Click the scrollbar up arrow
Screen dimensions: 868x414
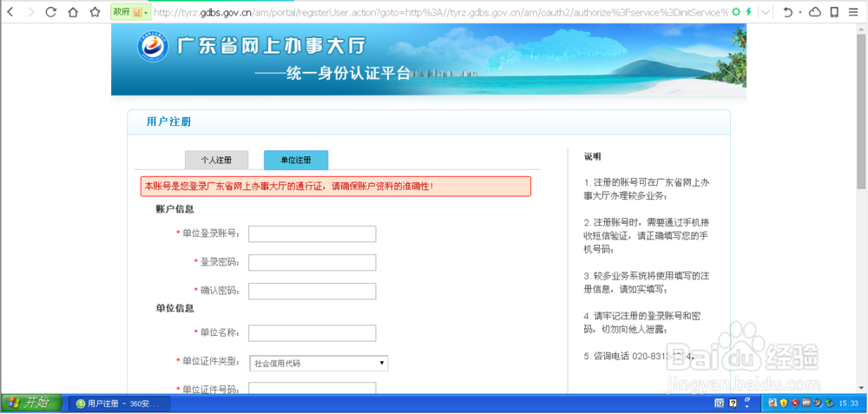point(861,29)
